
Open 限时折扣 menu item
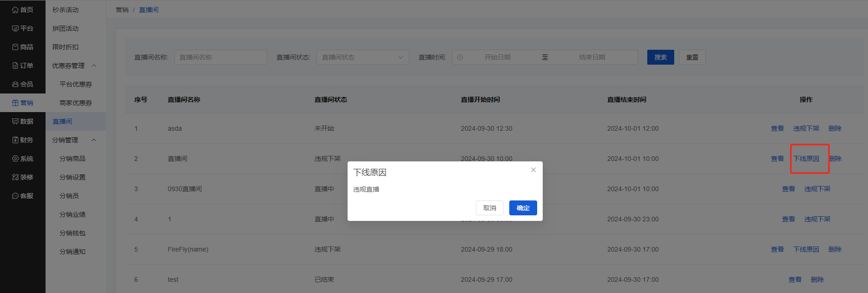point(66,47)
